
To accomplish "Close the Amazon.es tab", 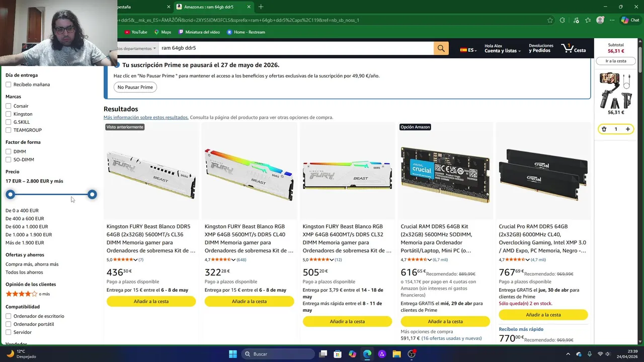I will coord(249,7).
